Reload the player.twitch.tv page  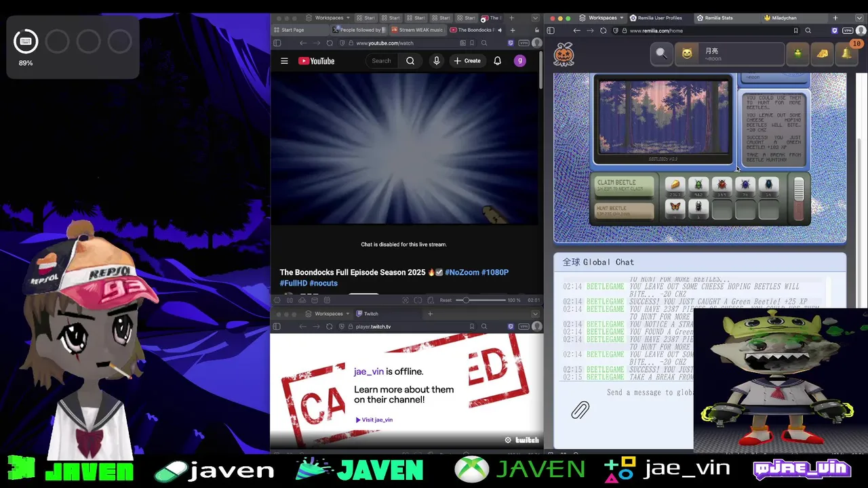coord(330,326)
